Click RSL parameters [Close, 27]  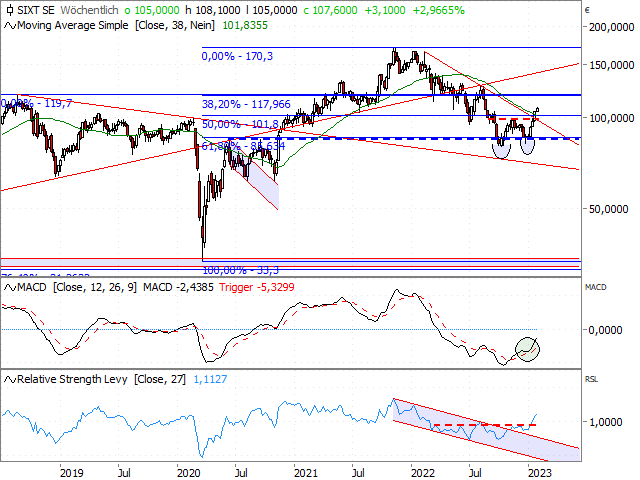coord(160,379)
